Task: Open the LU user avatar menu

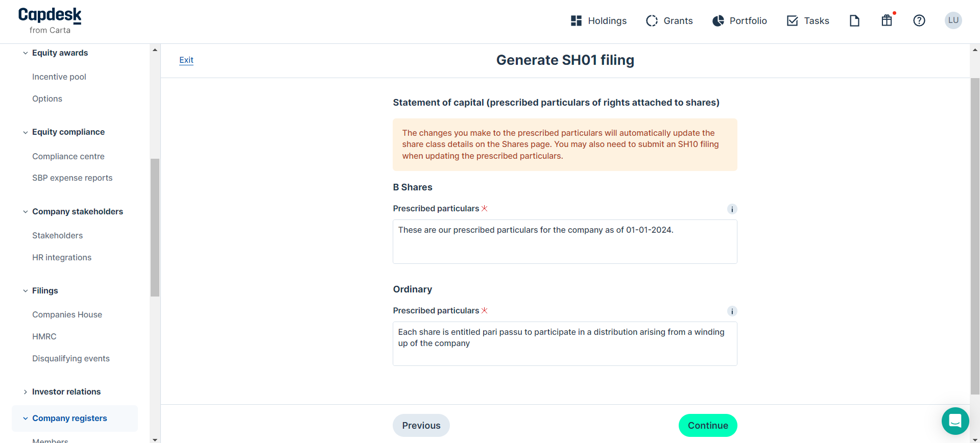Action: [x=953, y=20]
